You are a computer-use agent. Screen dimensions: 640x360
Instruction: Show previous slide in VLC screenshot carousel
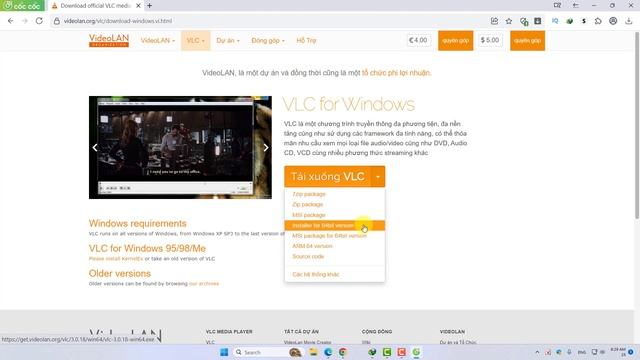[95, 147]
